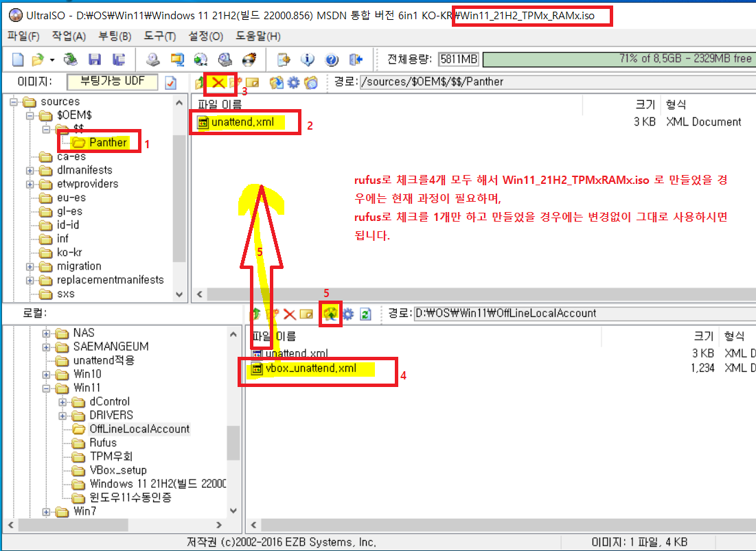Image resolution: width=756 pixels, height=551 pixels.
Task: Click the Burn CD/DVD image flame icon
Action: click(249, 60)
